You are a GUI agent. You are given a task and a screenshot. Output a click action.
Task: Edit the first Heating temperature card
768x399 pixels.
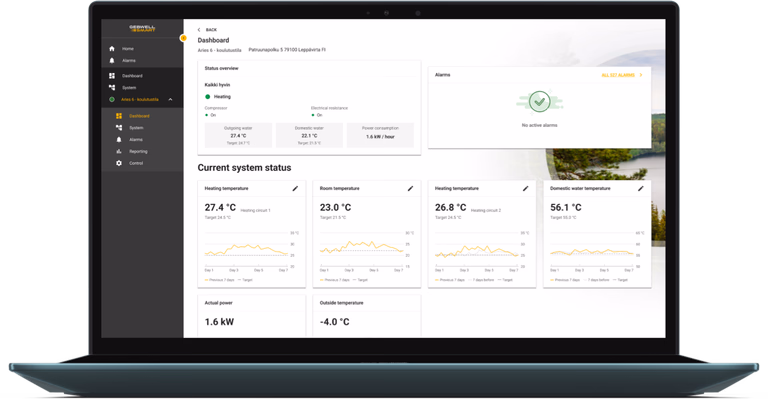tap(295, 188)
